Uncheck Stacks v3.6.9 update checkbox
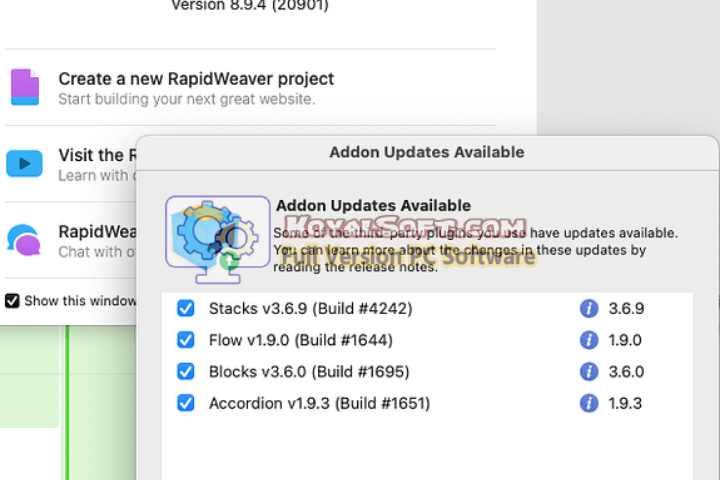 point(186,308)
